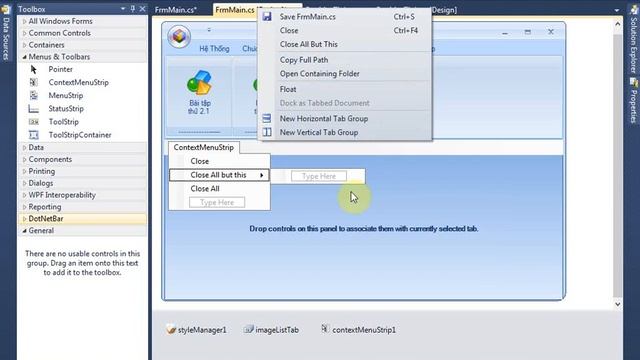Choose New Horizontal Tab Group entry

(344, 119)
